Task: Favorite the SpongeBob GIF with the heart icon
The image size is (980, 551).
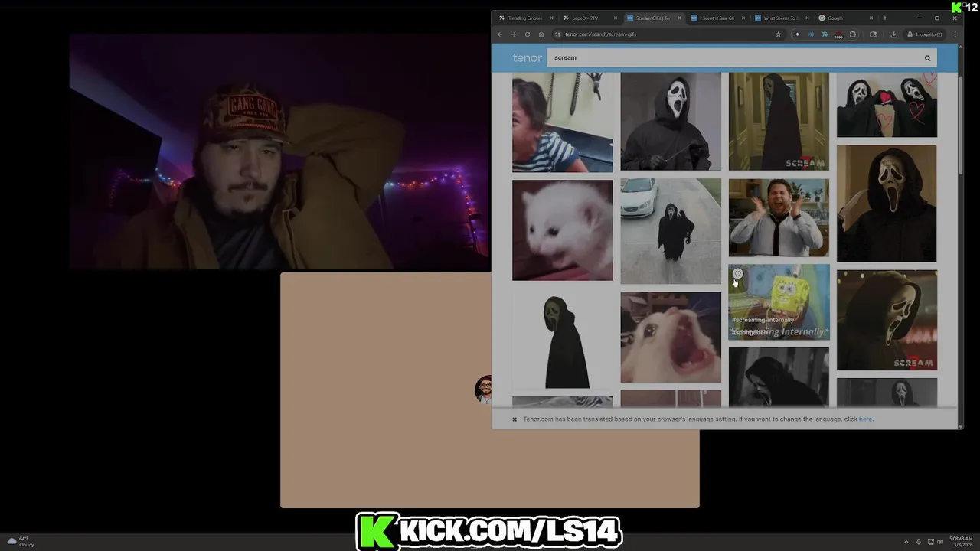Action: 738,274
